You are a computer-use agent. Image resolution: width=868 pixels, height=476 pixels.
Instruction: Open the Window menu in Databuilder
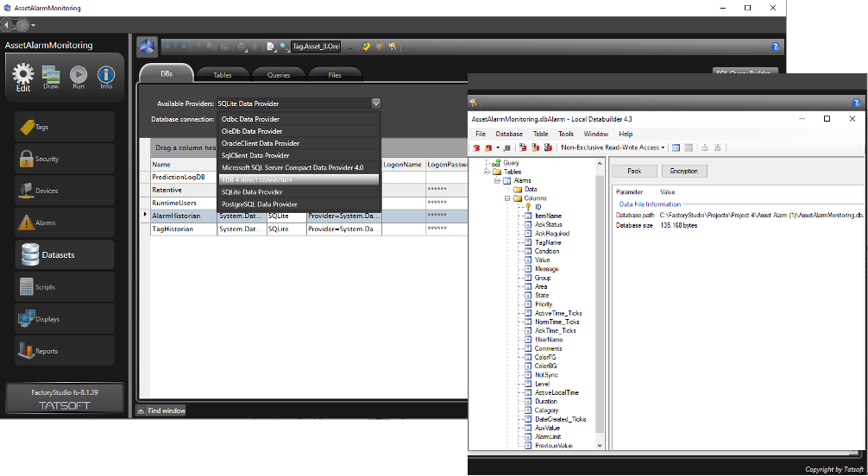coord(595,134)
